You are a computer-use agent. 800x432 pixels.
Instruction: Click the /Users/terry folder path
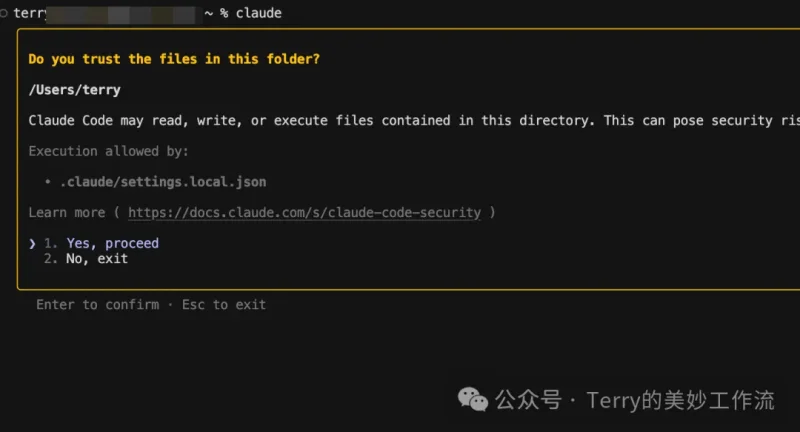(74, 90)
